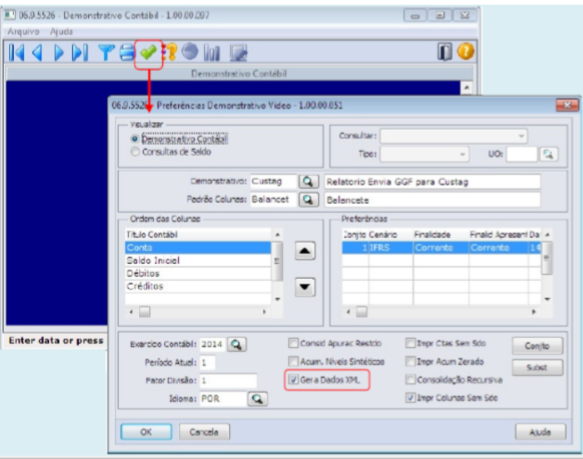Select Créditos in column list
Viewport: 583px width, 459px height.
coord(198,286)
